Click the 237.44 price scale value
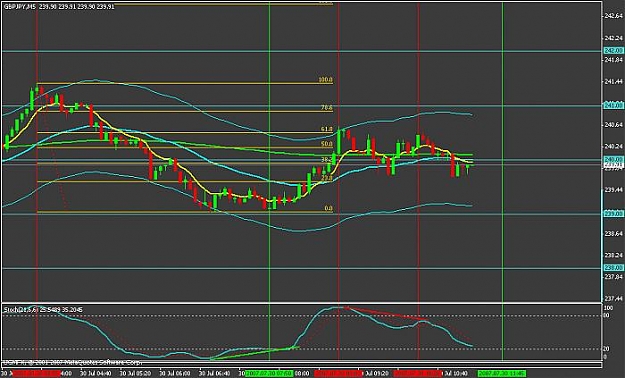The image size is (625, 378). pos(613,298)
